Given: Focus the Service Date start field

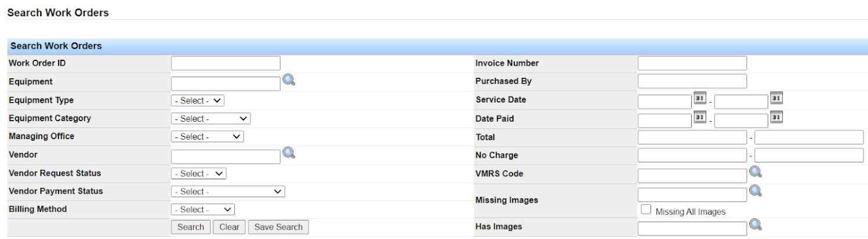Looking at the screenshot, I should pyautogui.click(x=665, y=102).
